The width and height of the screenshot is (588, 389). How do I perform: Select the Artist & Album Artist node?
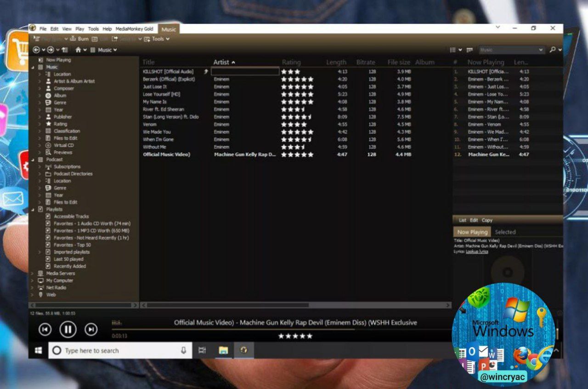click(74, 81)
